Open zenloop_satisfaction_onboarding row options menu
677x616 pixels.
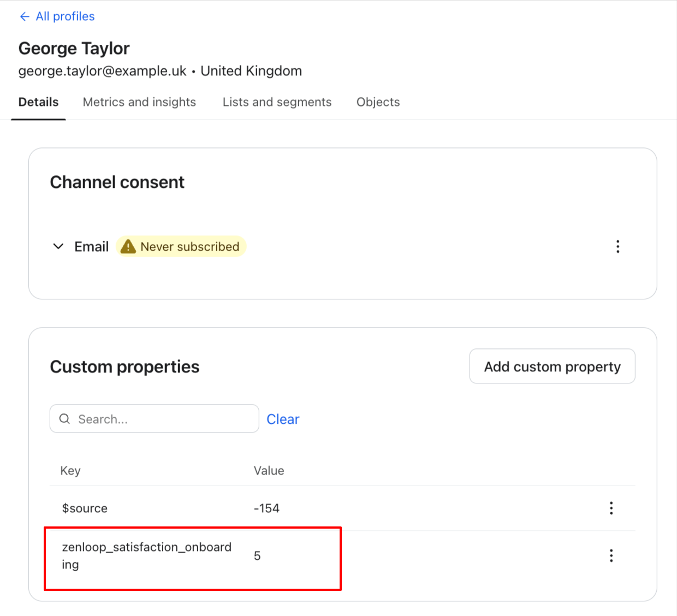611,555
